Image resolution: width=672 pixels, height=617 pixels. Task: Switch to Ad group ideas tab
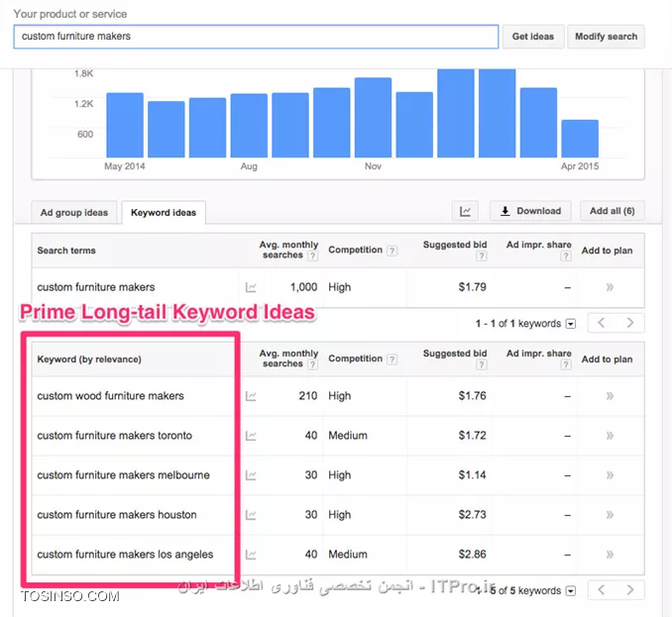[x=74, y=212]
